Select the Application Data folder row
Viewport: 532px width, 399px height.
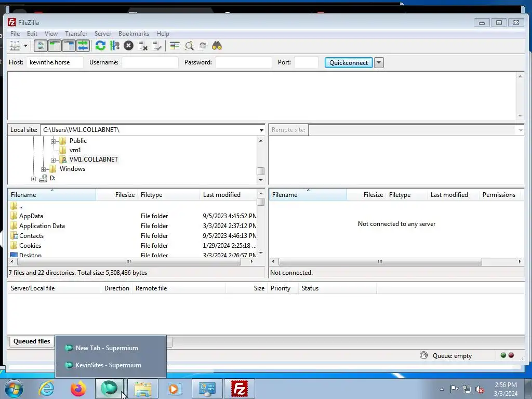pyautogui.click(x=132, y=225)
